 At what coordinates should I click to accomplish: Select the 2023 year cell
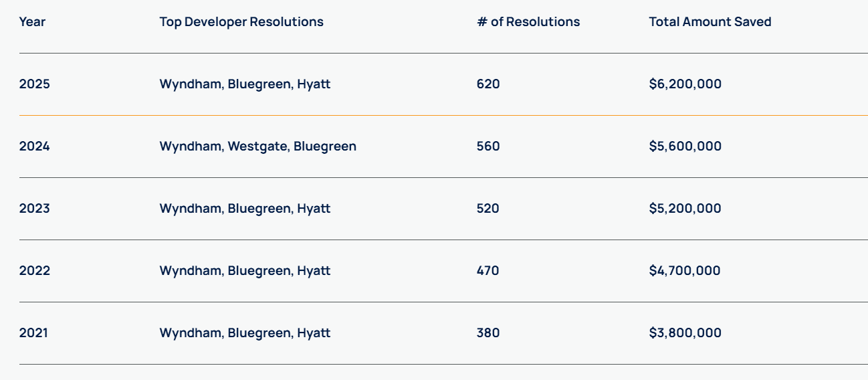point(34,209)
